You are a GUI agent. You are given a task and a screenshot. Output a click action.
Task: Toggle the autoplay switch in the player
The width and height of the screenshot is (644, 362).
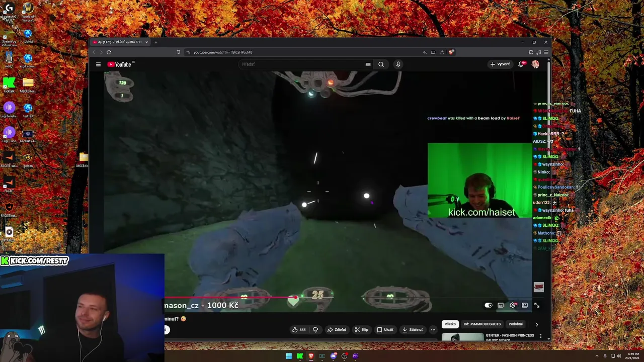coord(488,305)
